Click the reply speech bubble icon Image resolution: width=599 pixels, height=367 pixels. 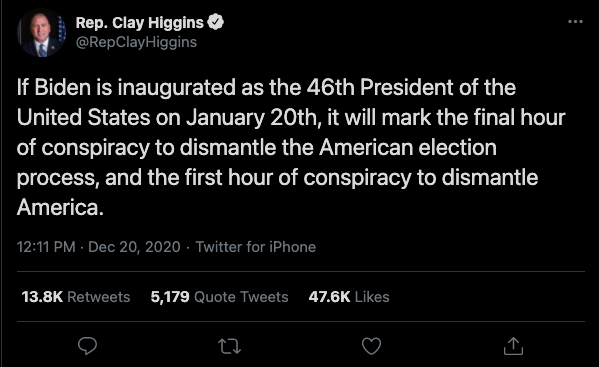click(x=87, y=346)
